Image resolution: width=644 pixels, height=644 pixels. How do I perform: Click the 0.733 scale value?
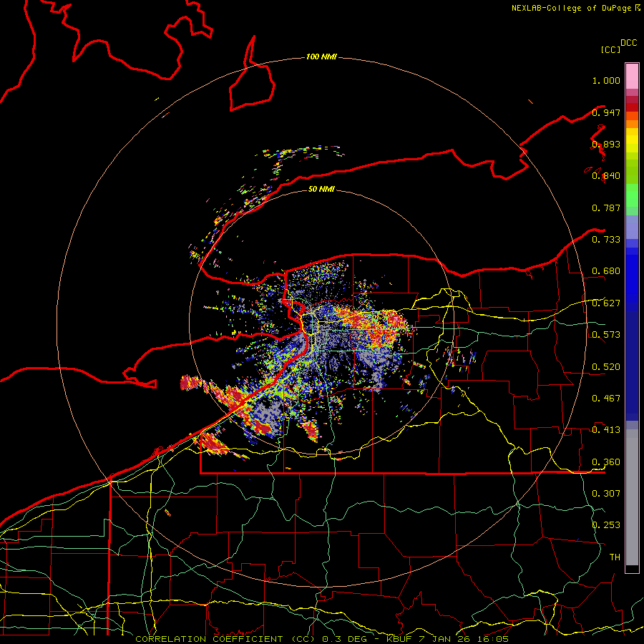click(x=606, y=240)
